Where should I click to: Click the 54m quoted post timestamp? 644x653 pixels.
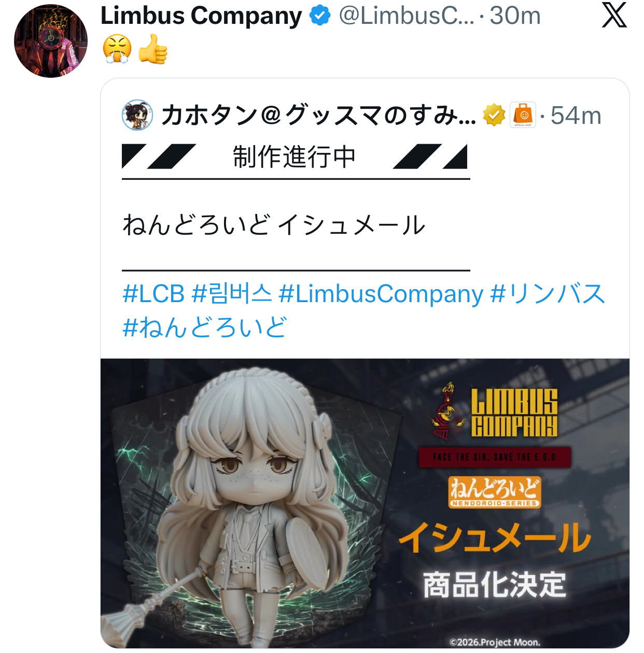576,116
